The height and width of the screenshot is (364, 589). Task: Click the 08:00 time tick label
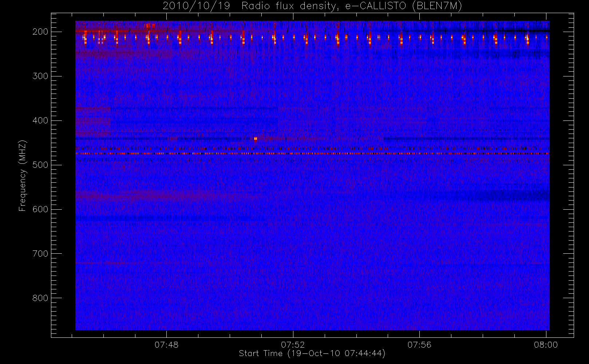[x=546, y=345]
